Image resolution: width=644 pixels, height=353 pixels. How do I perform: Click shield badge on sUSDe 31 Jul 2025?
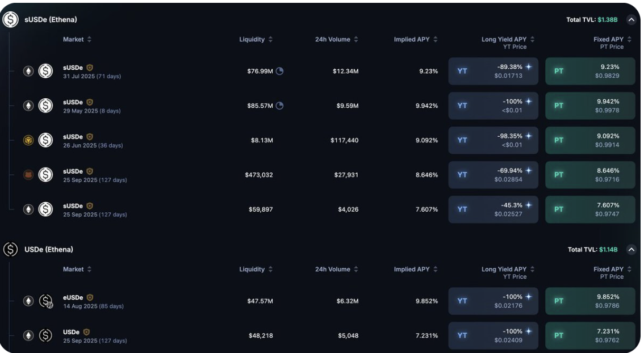90,68
